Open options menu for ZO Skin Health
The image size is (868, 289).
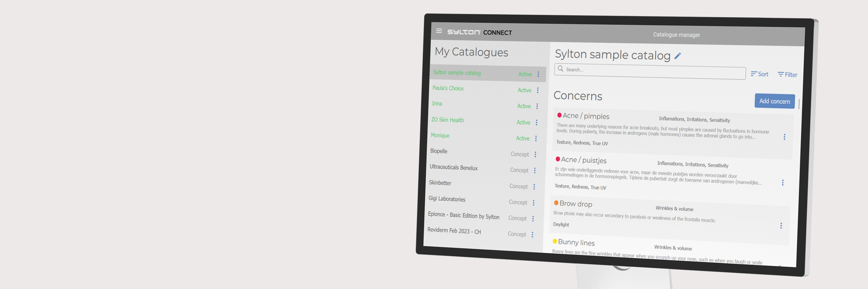coord(536,123)
